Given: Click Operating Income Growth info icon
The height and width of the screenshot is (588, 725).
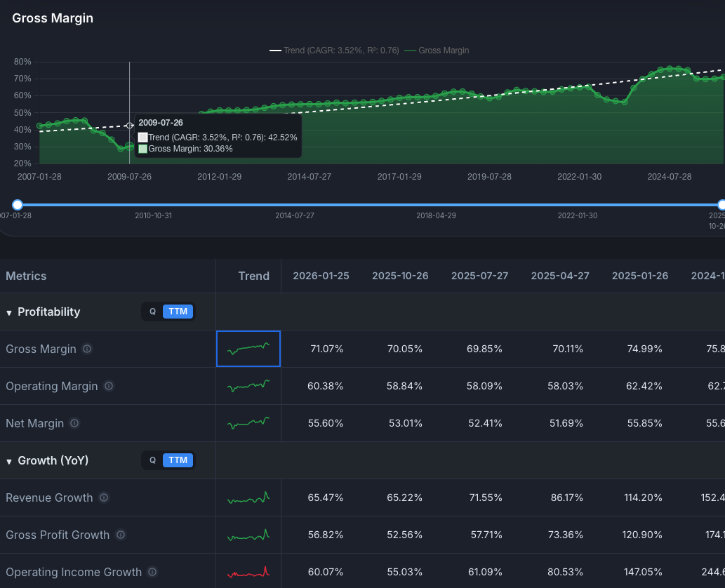Looking at the screenshot, I should coord(152,572).
